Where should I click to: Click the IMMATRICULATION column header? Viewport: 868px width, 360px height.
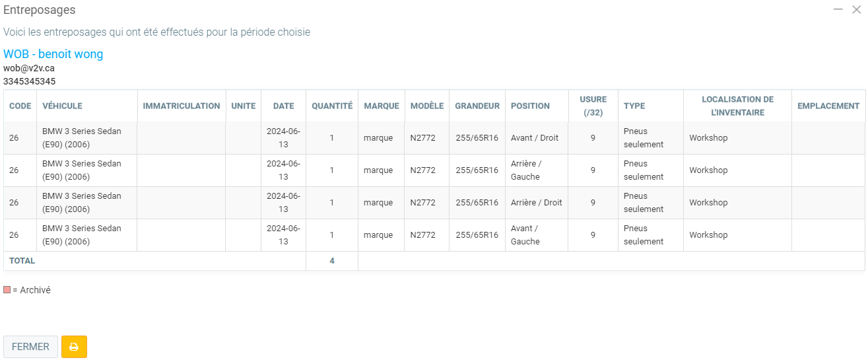point(182,106)
